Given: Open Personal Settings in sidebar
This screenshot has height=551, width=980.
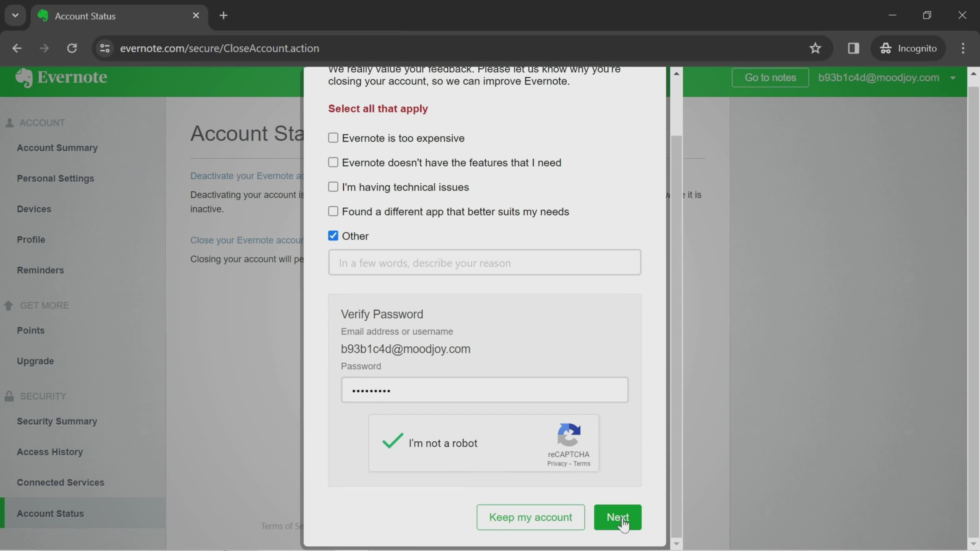Looking at the screenshot, I should click(x=55, y=178).
